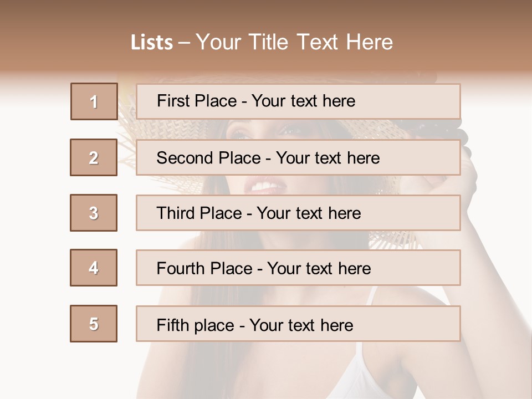Click the number 3 box

tap(94, 213)
